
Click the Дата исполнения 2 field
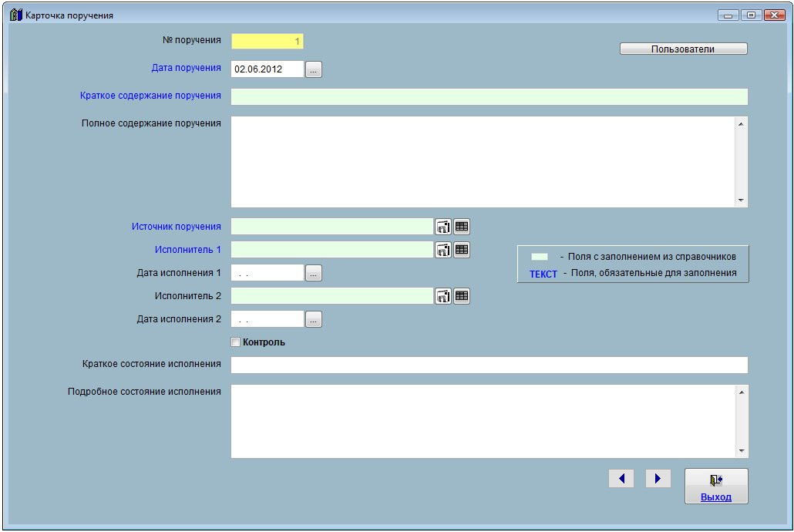(x=267, y=319)
